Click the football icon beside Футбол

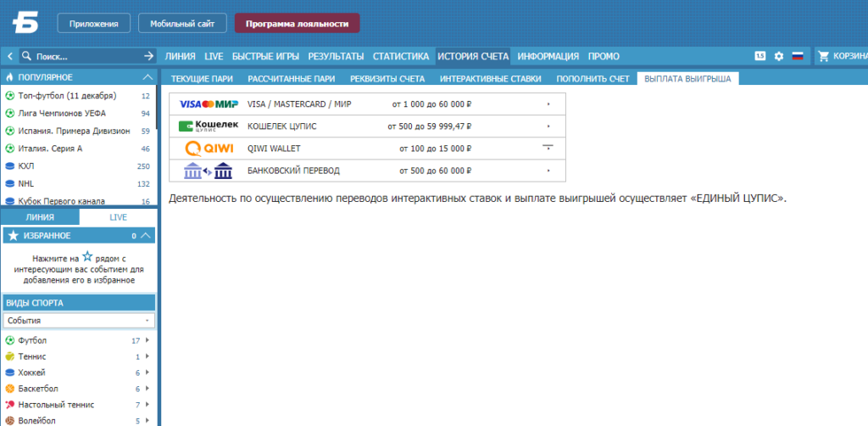click(9, 340)
